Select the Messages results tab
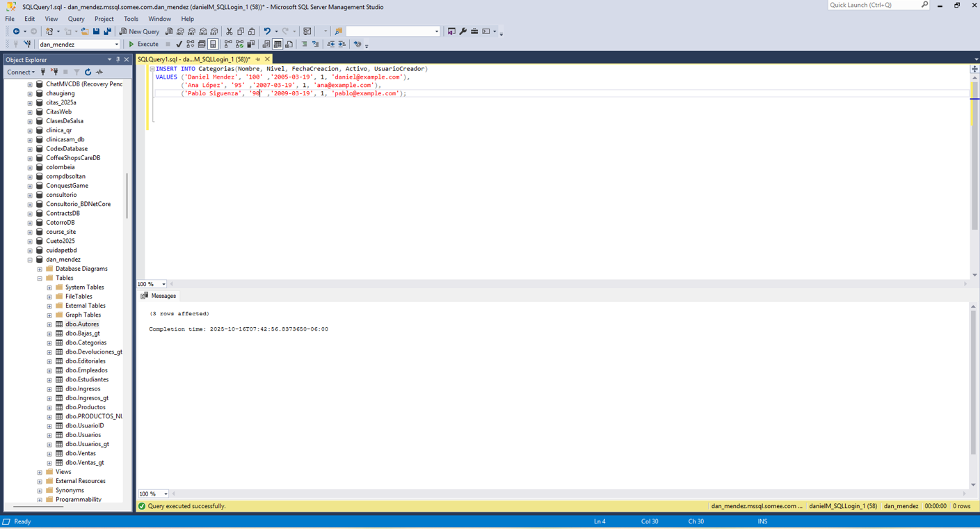The image size is (980, 529). click(x=159, y=296)
